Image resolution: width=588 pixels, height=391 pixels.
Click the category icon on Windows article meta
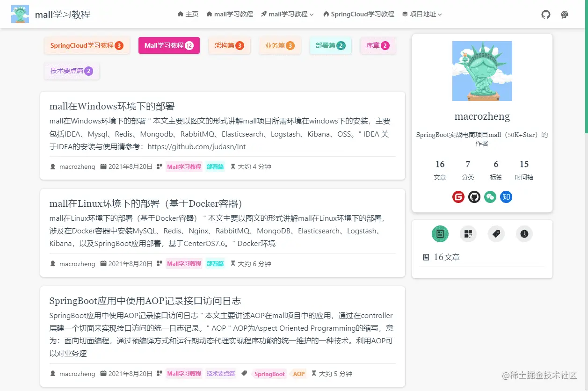pyautogui.click(x=159, y=167)
